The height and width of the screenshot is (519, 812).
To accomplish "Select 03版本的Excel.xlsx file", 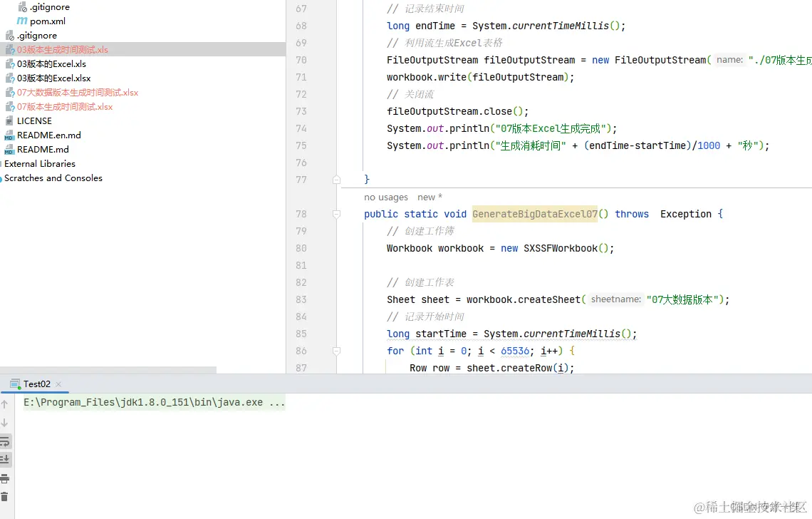I will pyautogui.click(x=54, y=78).
